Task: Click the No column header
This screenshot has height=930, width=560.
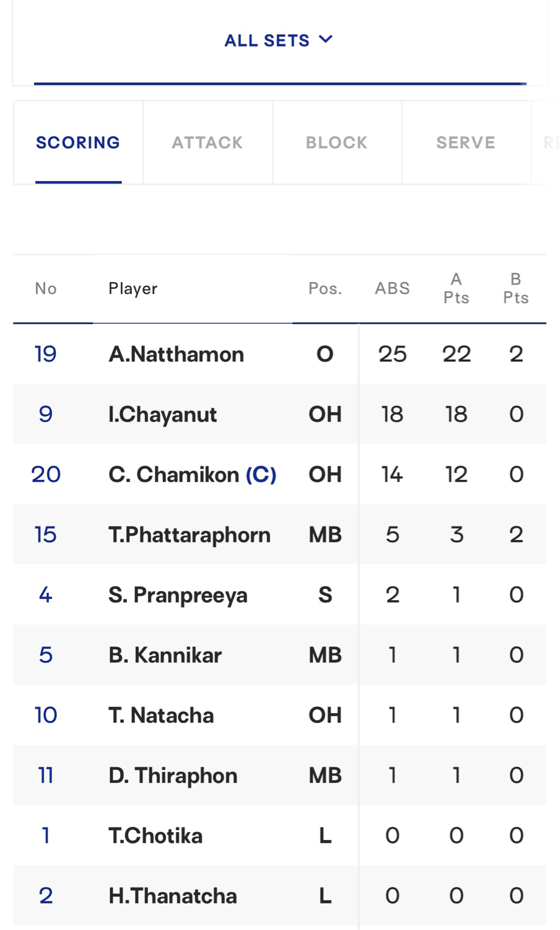Action: click(x=46, y=288)
